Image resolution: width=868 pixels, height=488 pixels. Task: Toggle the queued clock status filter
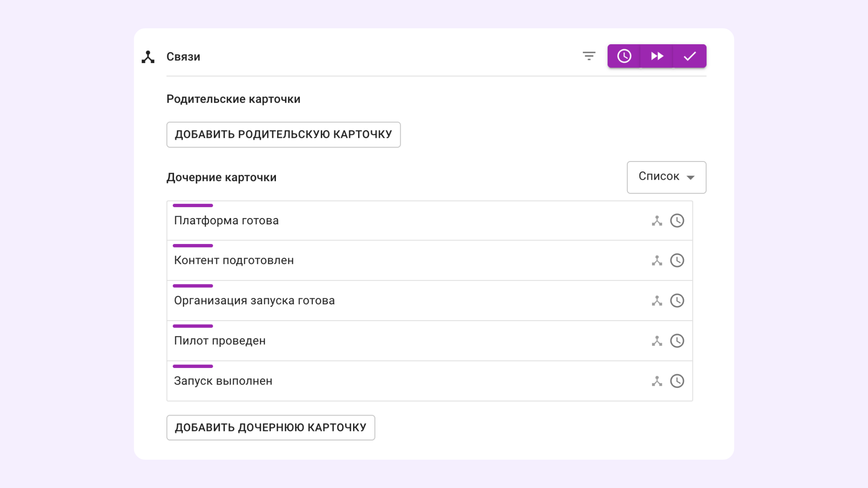[624, 56]
